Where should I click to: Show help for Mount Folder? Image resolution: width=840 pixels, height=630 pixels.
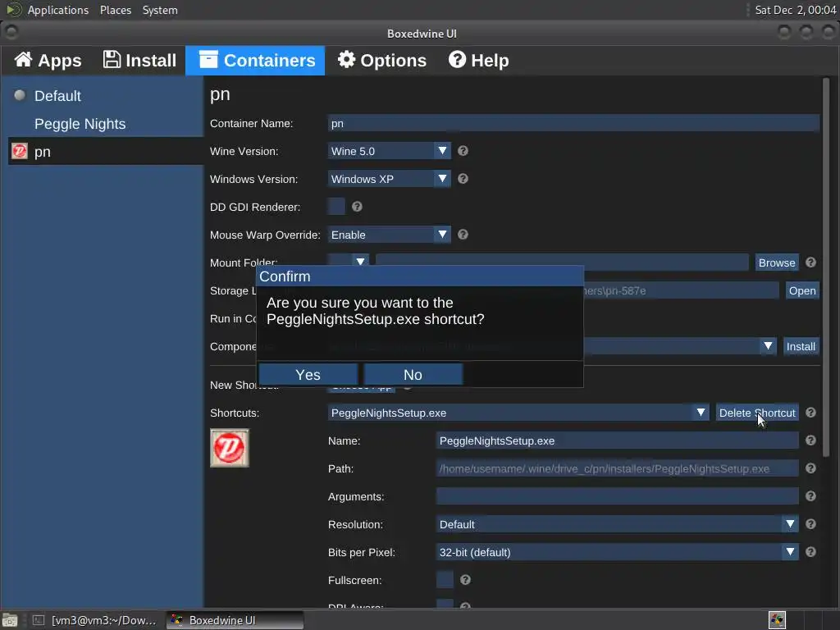(x=810, y=262)
